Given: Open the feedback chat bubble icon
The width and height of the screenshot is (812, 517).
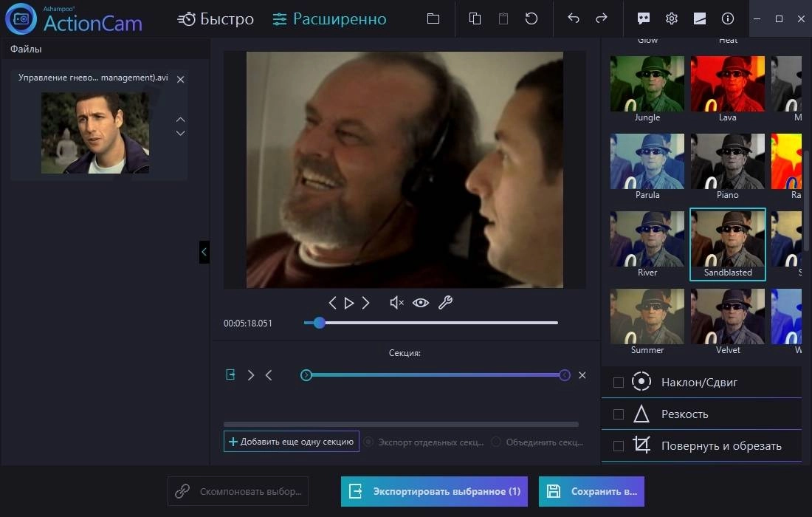Looking at the screenshot, I should point(643,18).
